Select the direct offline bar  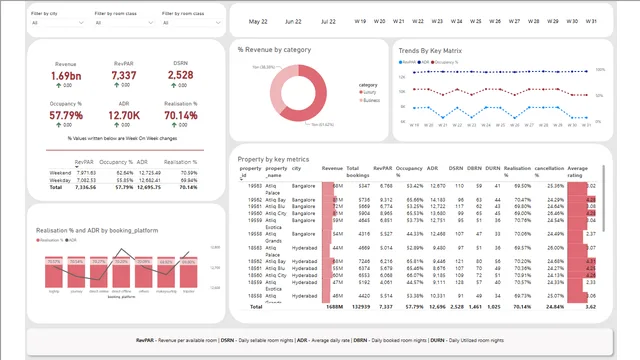tap(121, 272)
